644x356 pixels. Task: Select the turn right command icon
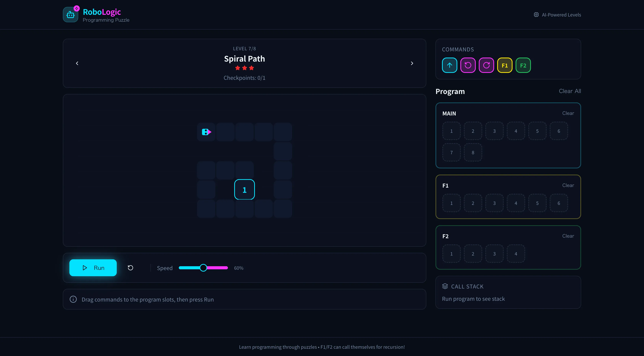click(486, 65)
